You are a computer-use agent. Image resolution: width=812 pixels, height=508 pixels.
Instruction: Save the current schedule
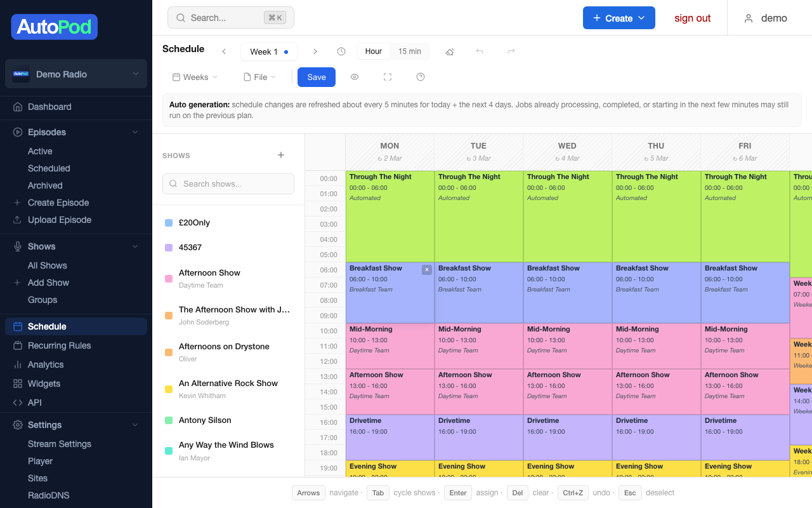click(x=316, y=77)
